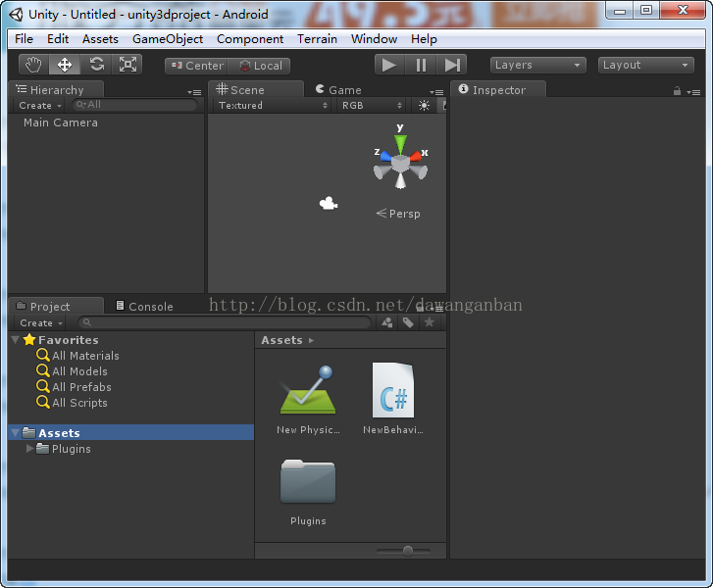Select the camera icon in Scene view
This screenshot has width=713, height=588.
pyautogui.click(x=329, y=204)
